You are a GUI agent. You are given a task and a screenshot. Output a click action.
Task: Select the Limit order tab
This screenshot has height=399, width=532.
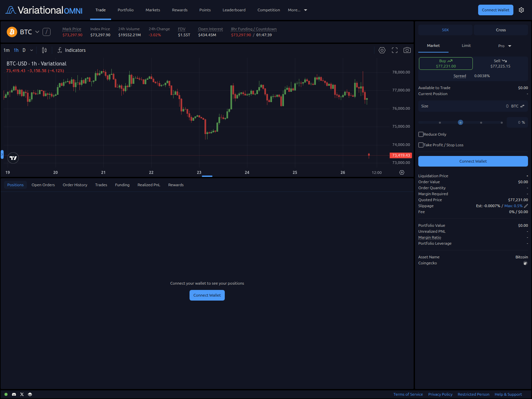[466, 46]
